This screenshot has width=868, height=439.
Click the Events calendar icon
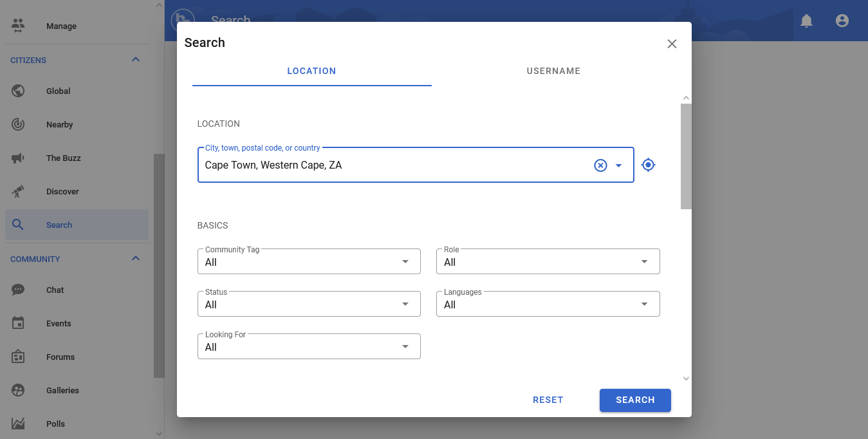pyautogui.click(x=18, y=323)
